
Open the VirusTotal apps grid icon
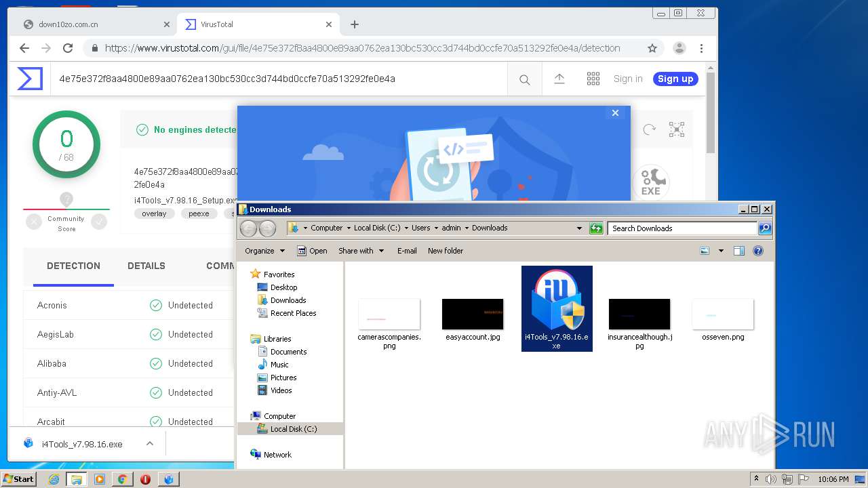593,79
